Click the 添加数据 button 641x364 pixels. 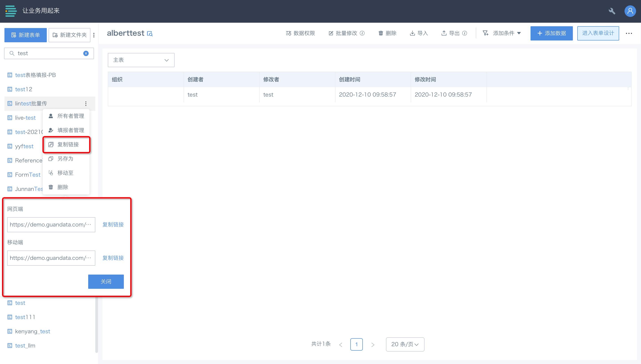[x=551, y=33]
